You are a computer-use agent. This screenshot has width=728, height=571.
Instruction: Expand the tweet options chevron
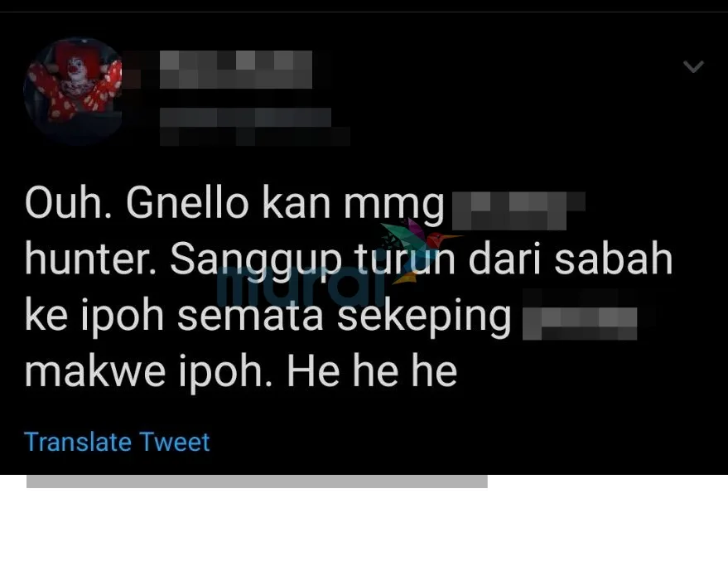pos(693,67)
